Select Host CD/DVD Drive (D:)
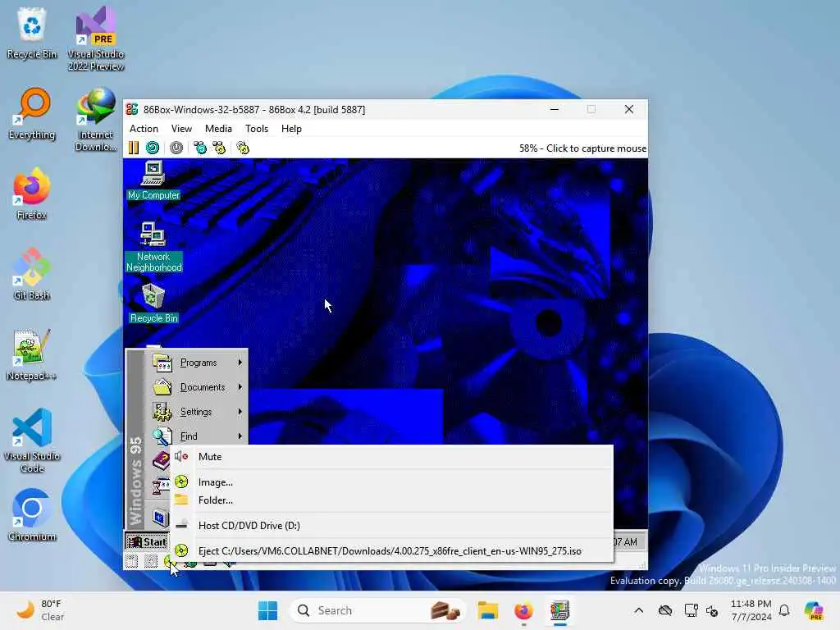 [x=391, y=526]
